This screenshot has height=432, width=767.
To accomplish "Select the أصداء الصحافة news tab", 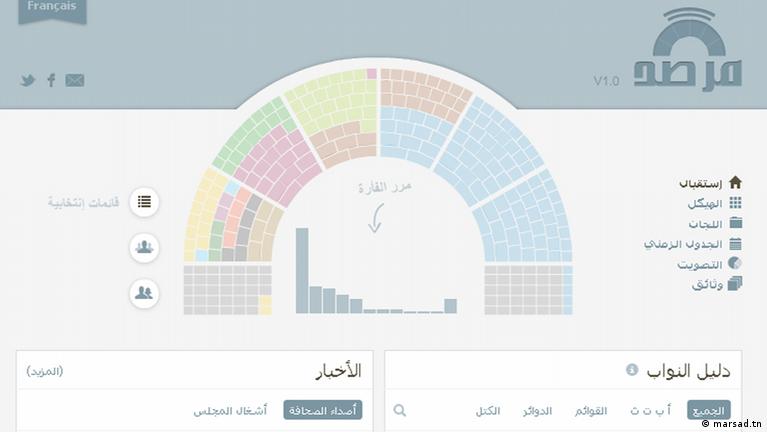I will pyautogui.click(x=322, y=410).
